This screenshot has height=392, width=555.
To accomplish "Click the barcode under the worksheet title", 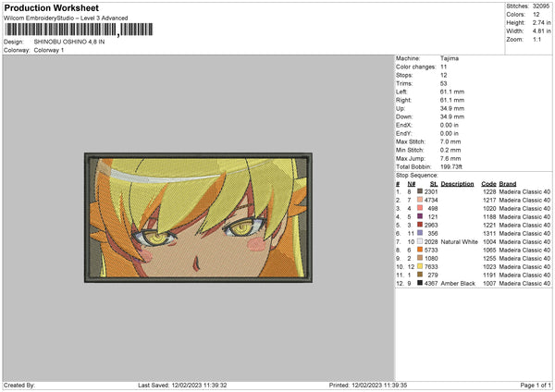I will pyautogui.click(x=79, y=30).
